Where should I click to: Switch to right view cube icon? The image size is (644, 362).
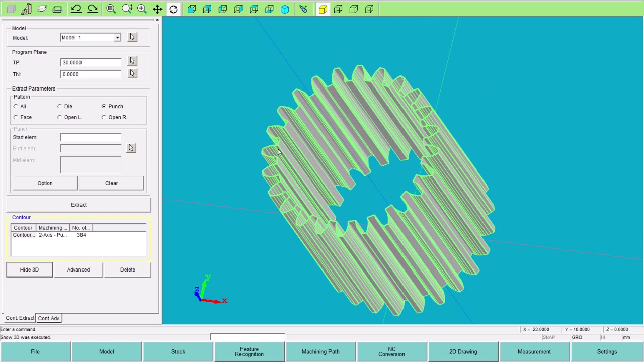238,9
